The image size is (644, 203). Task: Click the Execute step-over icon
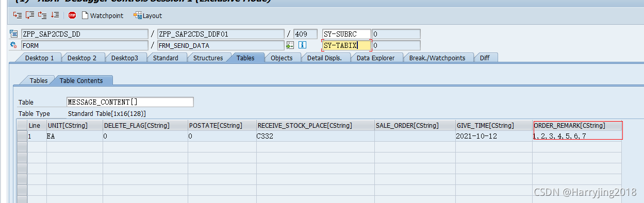pyautogui.click(x=29, y=15)
